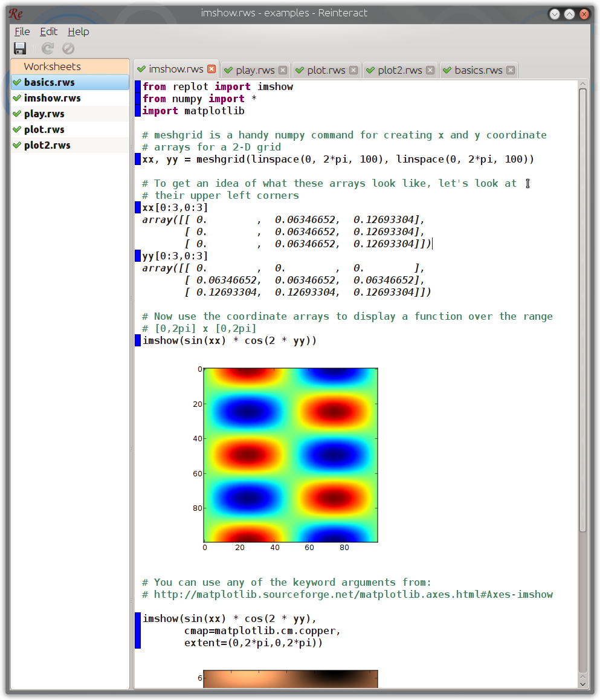Viewport: 600px width, 700px height.
Task: Click green checkmark beside plot.rws in sidebar
Action: (x=17, y=129)
